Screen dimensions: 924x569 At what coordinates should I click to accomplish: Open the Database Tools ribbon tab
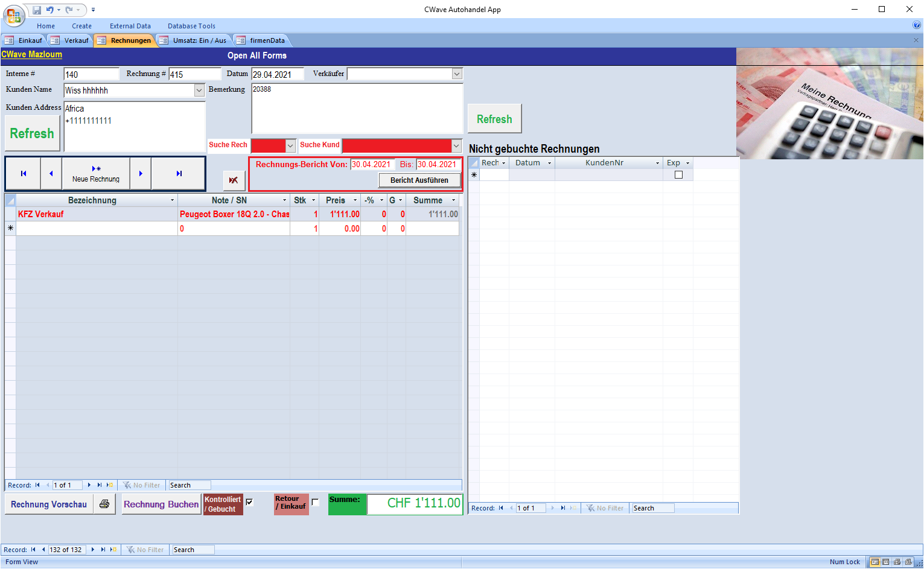coord(191,26)
